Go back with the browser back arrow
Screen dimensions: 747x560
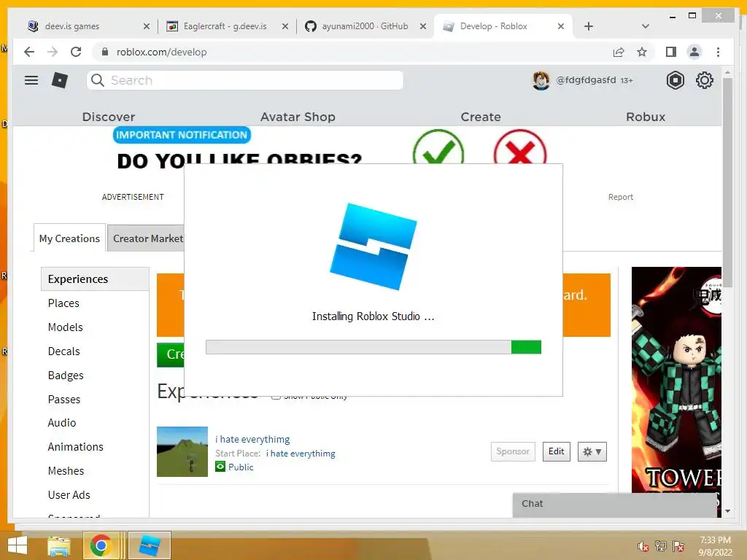29,52
